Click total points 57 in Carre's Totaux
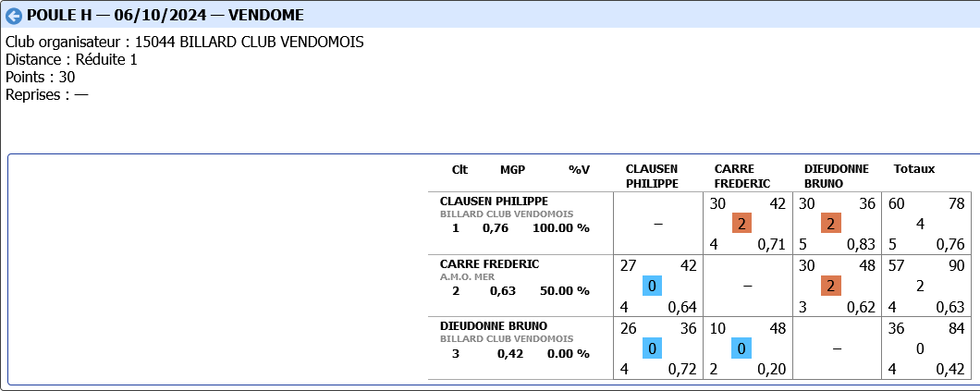The width and height of the screenshot is (980, 391). [896, 266]
